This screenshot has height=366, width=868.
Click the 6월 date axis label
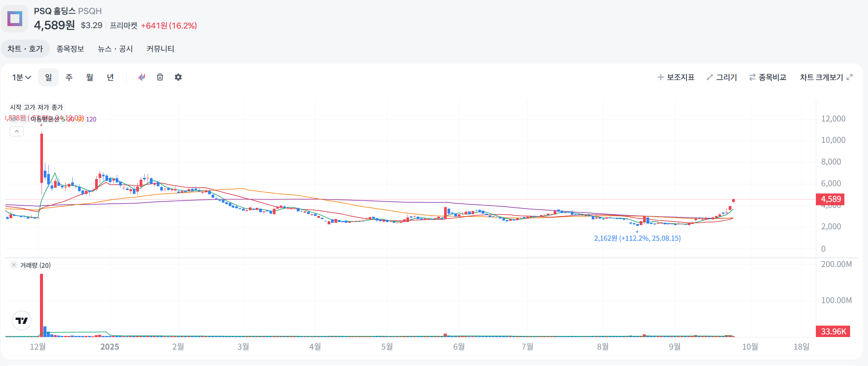(x=459, y=347)
